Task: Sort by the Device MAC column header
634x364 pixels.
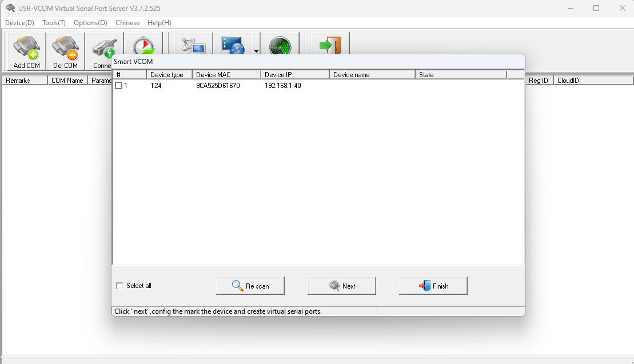Action: tap(226, 75)
